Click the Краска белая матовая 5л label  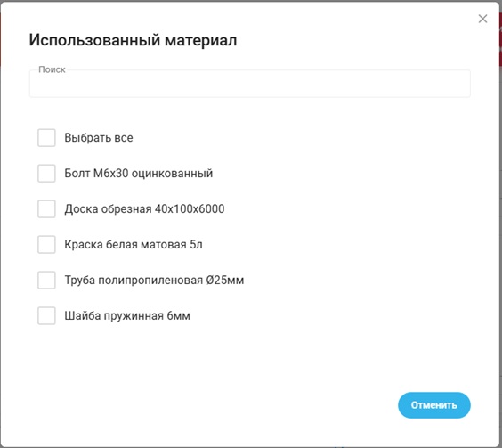[x=134, y=245]
